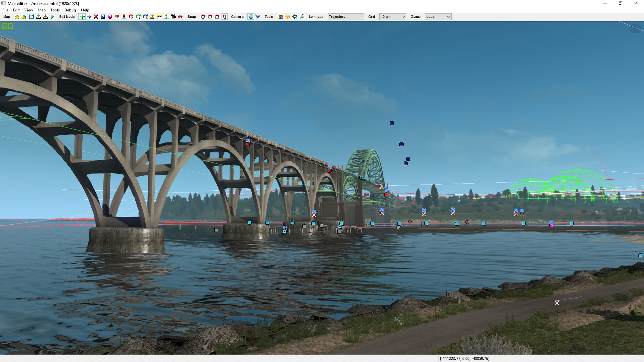
Task: Open settings with the green gear icon
Action: 295,17
